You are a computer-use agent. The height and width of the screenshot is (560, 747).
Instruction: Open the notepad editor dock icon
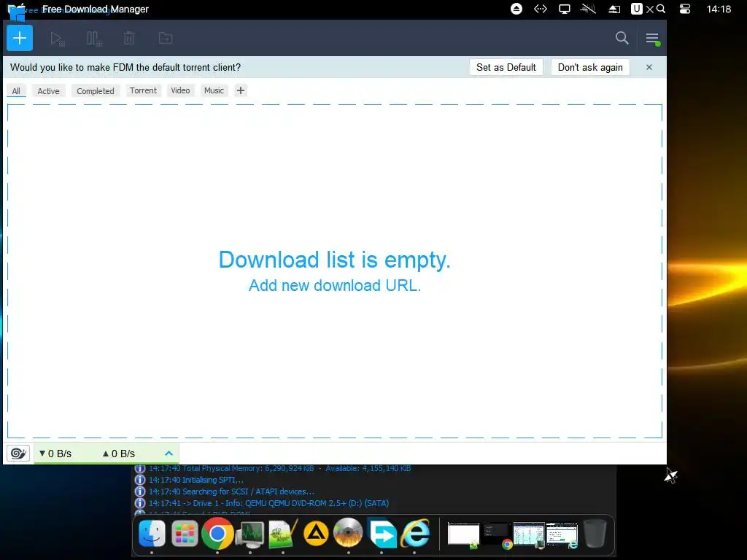click(283, 533)
